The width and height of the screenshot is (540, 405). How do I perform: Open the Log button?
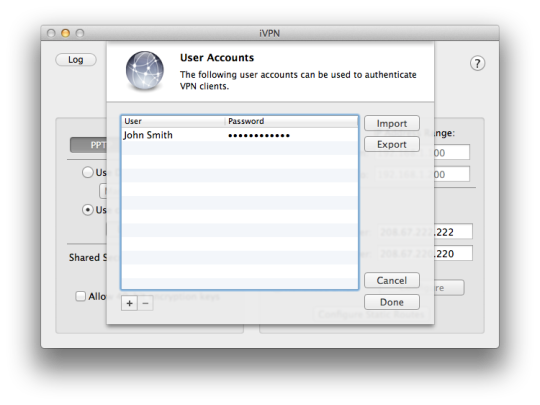point(76,60)
